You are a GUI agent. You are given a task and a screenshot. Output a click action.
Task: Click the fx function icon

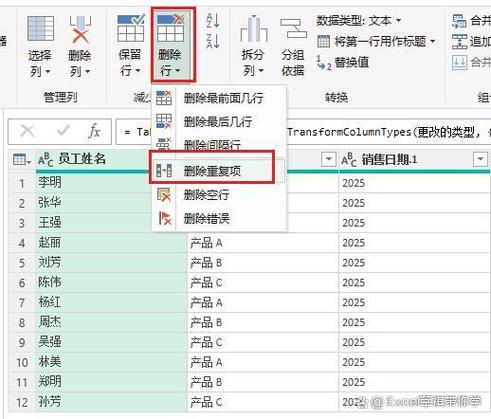click(x=94, y=131)
